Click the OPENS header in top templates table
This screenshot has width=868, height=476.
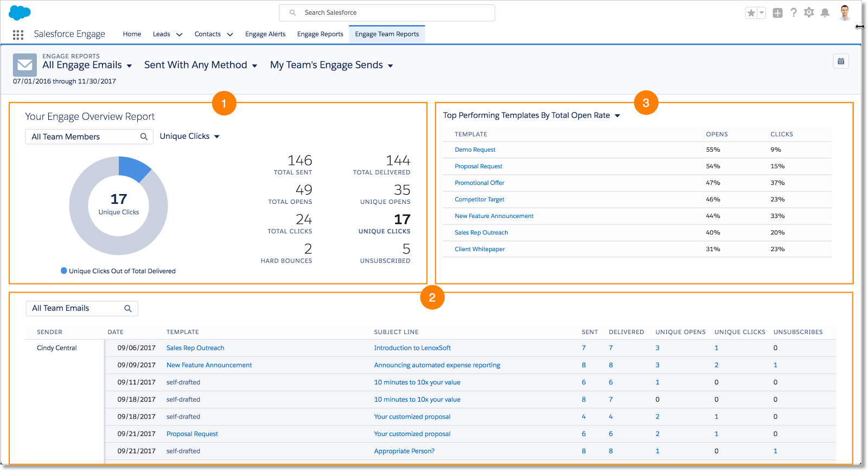pyautogui.click(x=717, y=134)
